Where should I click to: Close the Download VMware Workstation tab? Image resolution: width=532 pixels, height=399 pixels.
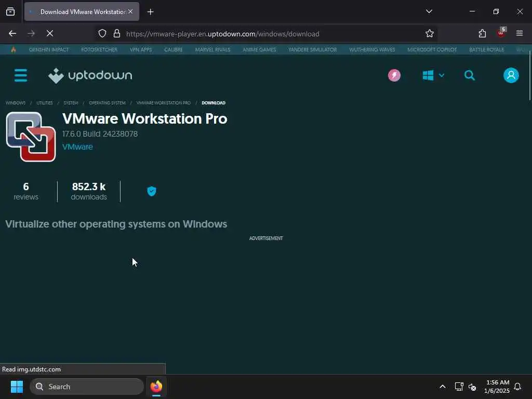130,11
